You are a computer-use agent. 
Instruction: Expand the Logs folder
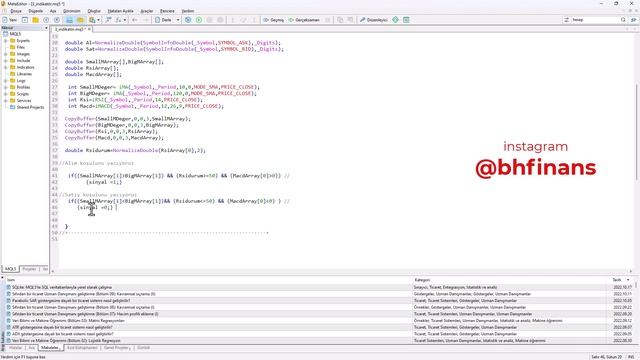pyautogui.click(x=6, y=81)
